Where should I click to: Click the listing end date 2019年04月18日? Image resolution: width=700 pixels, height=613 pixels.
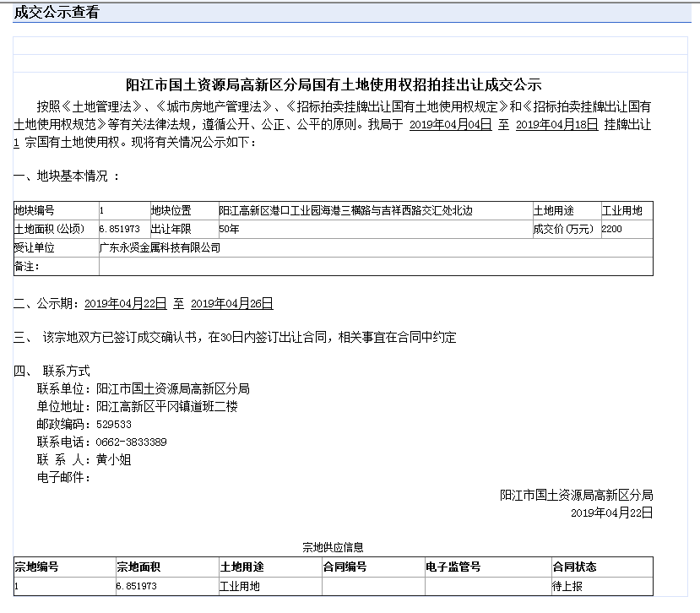(556, 124)
